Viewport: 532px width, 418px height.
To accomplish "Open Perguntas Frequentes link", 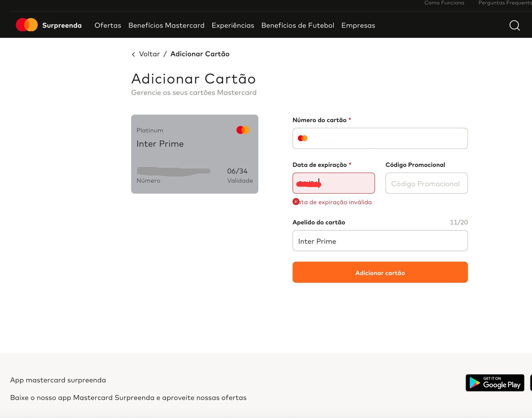I will click(504, 3).
